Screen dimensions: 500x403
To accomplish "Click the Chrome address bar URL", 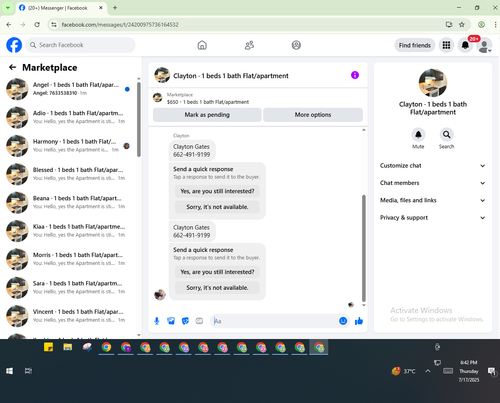I will coord(120,25).
